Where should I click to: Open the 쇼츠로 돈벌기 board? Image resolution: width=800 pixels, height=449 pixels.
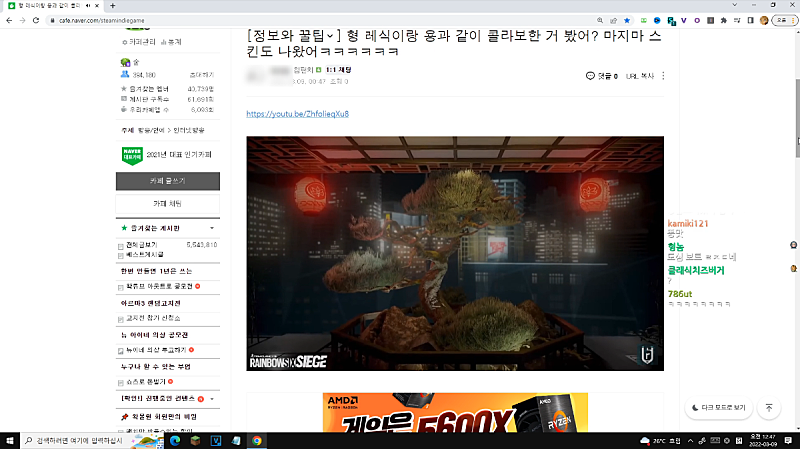pyautogui.click(x=146, y=382)
